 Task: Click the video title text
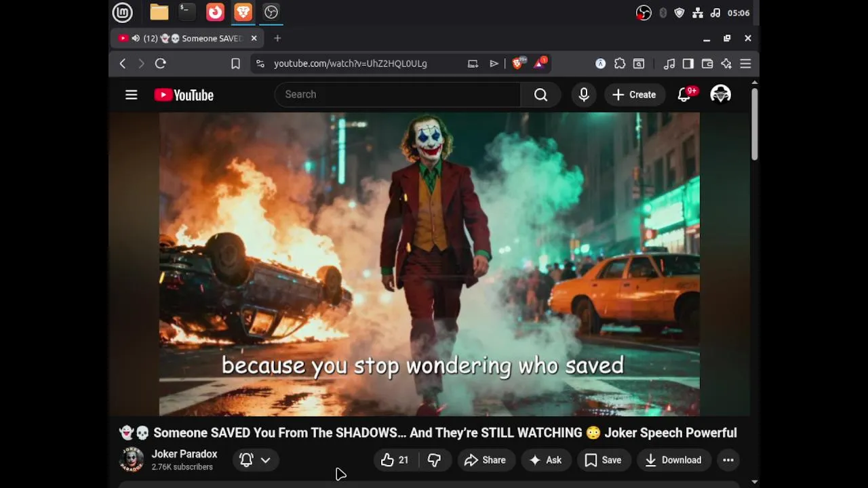(428, 432)
